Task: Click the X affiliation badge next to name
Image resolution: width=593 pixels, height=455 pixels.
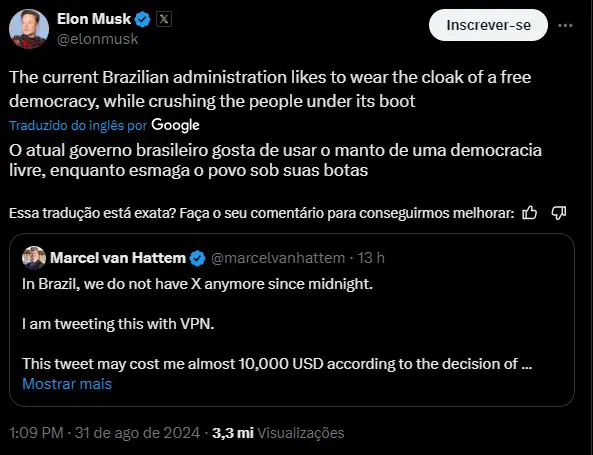Action: pyautogui.click(x=164, y=19)
